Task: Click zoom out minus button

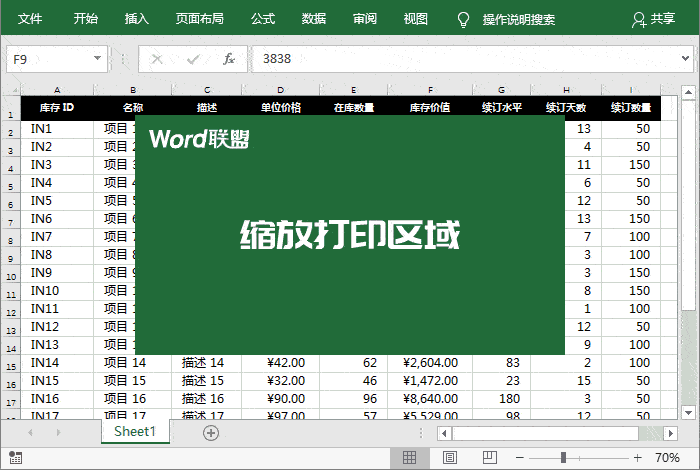Action: 519,458
